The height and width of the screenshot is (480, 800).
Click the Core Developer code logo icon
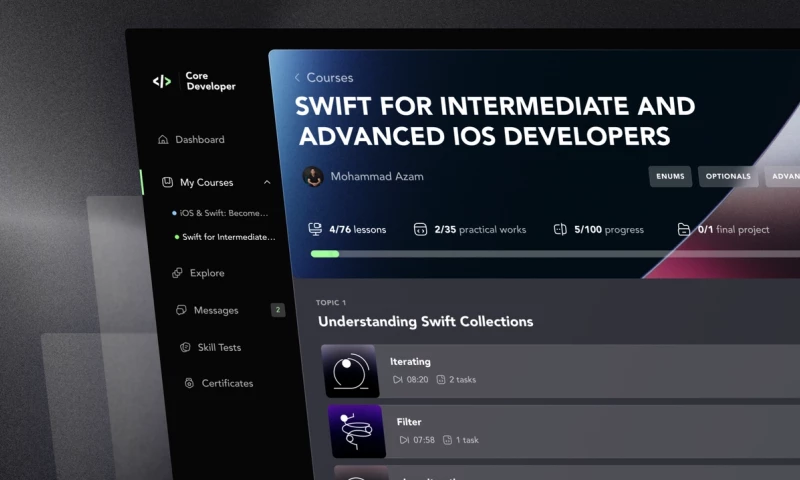(x=162, y=81)
